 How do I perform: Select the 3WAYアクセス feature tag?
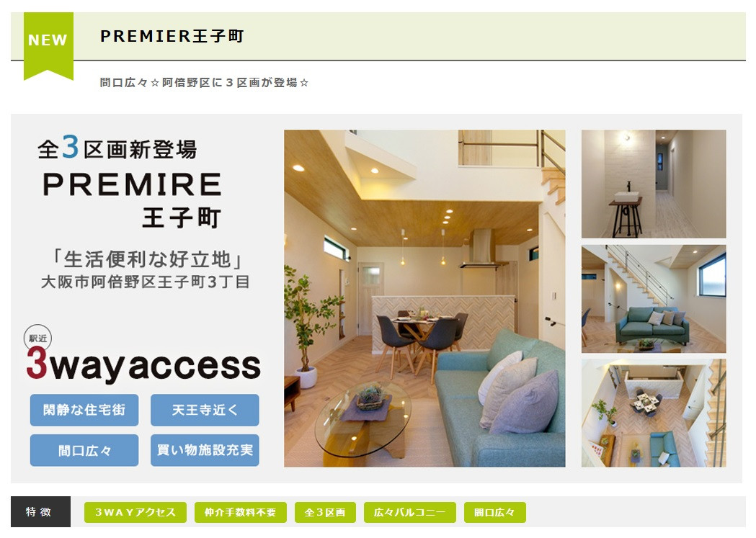[135, 512]
